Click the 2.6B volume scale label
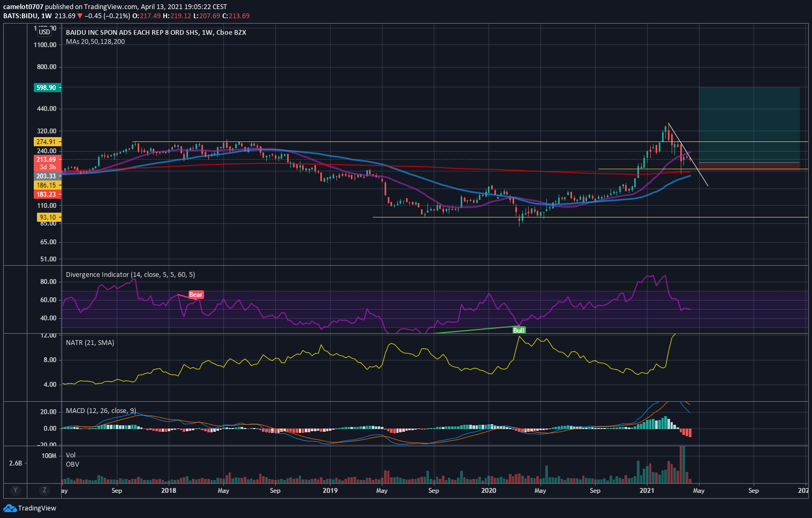This screenshot has height=518, width=812. [x=16, y=463]
